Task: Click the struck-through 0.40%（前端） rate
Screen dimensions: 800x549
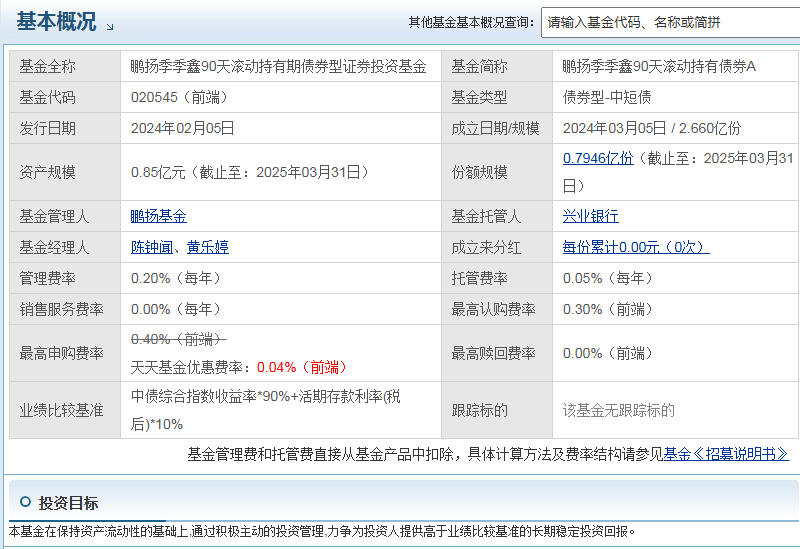Action: click(179, 339)
